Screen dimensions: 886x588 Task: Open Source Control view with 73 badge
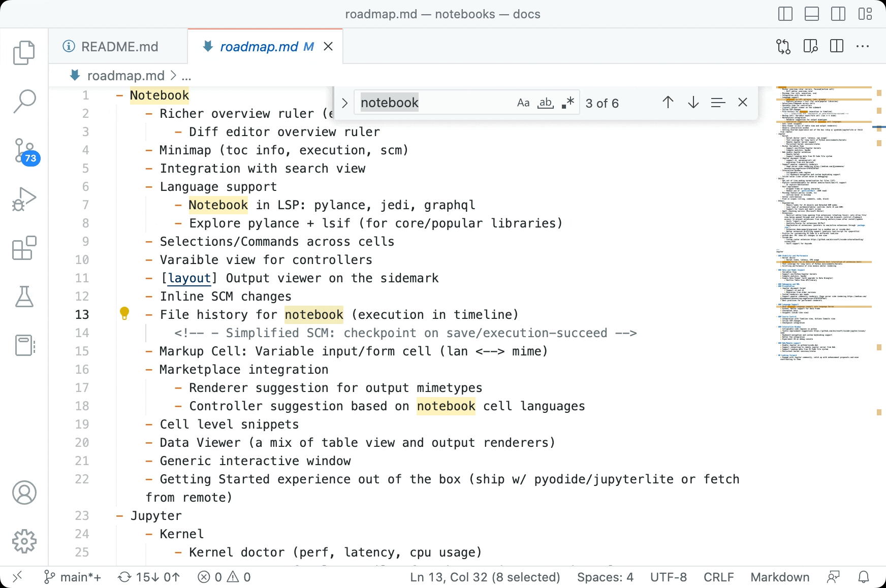(24, 151)
